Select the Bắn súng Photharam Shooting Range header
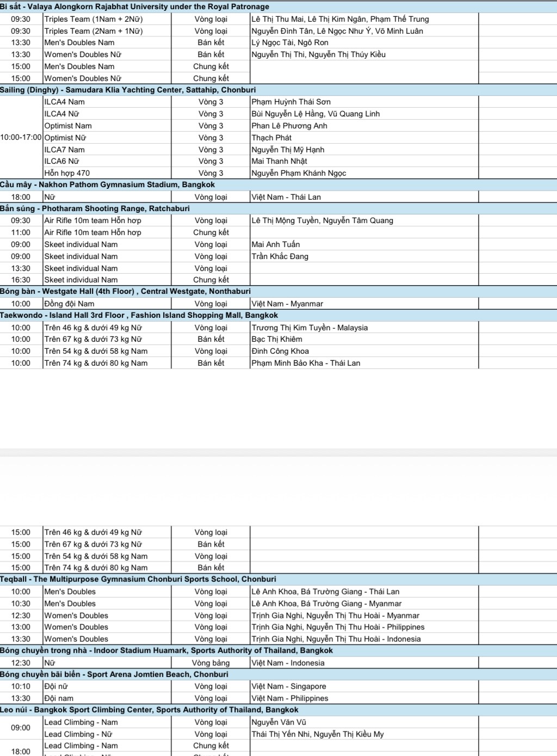The width and height of the screenshot is (557, 756). tap(95, 208)
